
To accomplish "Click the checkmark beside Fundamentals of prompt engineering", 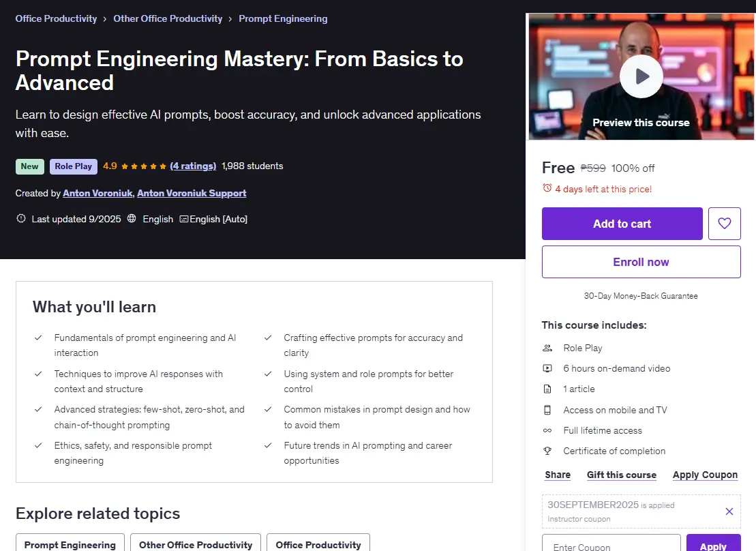I will 38,338.
